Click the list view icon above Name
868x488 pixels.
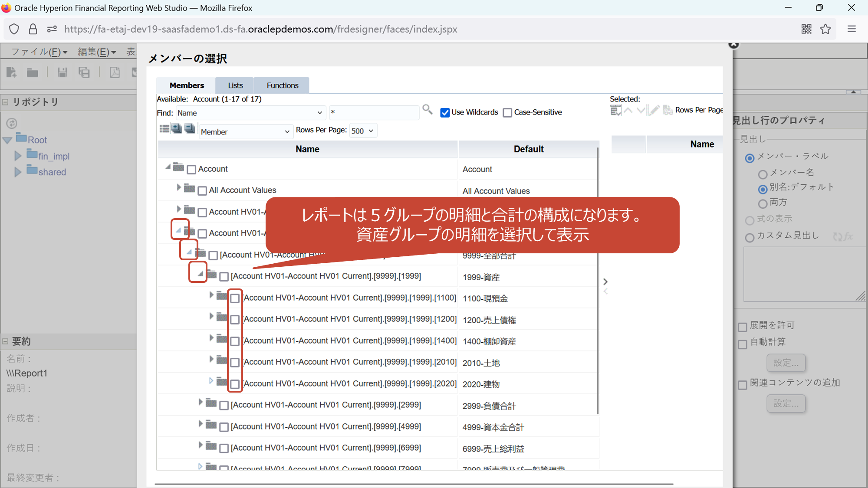164,128
